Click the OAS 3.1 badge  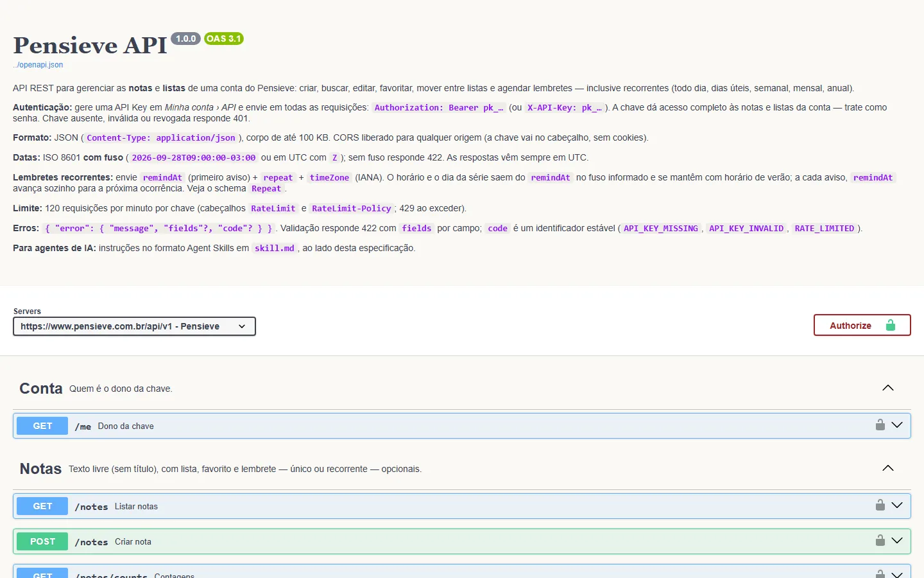pos(224,39)
